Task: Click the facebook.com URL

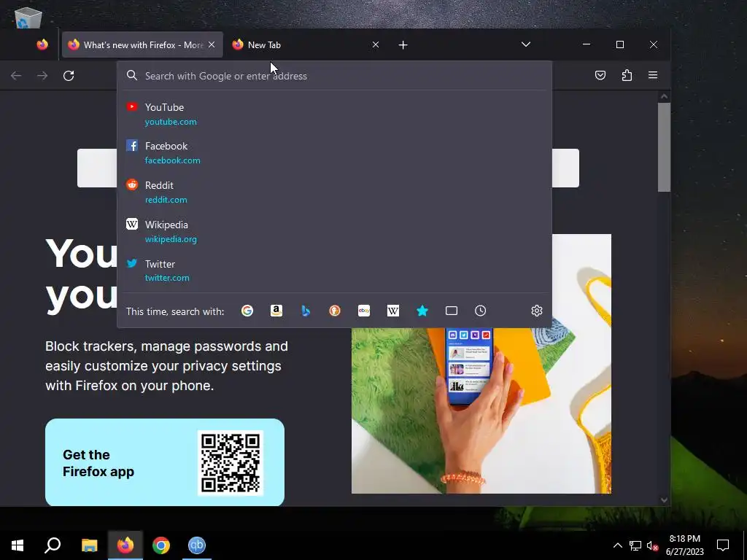Action: tap(172, 160)
